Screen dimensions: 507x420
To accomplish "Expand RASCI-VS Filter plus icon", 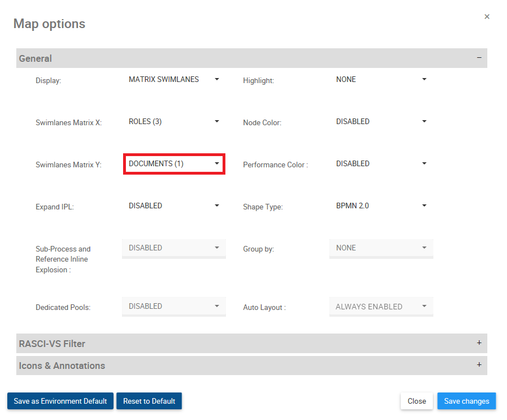I will [x=479, y=343].
